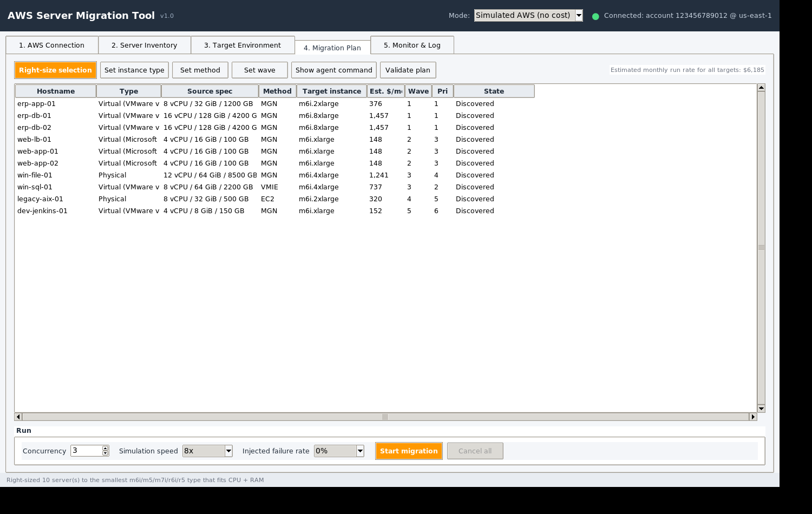
Task: Open the Injected failure rate dropdown
Action: click(339, 451)
